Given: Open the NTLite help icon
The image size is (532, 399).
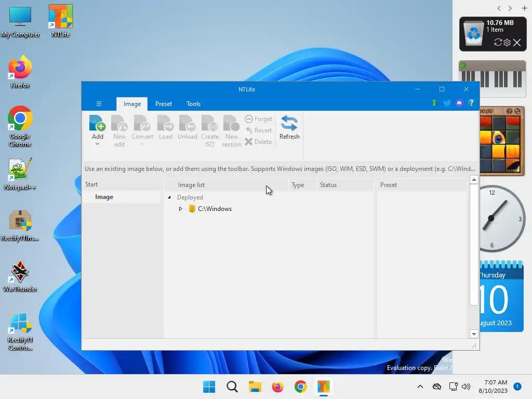Looking at the screenshot, I should 471,103.
